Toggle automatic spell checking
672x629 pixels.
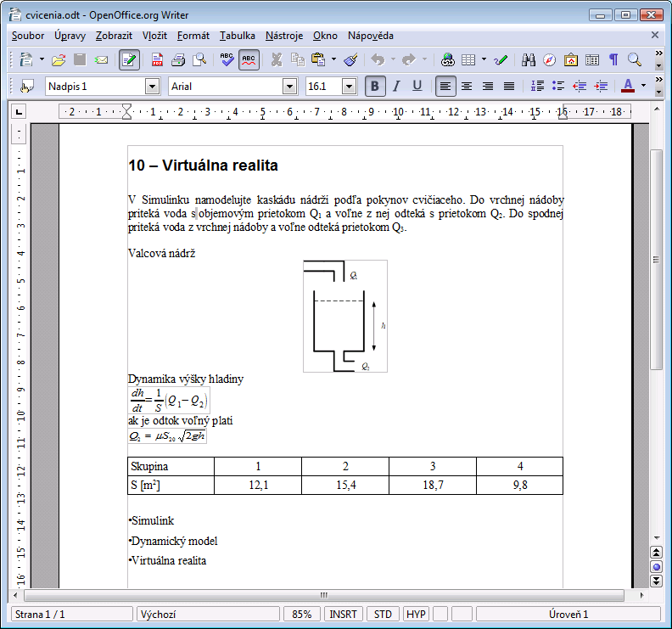(249, 59)
